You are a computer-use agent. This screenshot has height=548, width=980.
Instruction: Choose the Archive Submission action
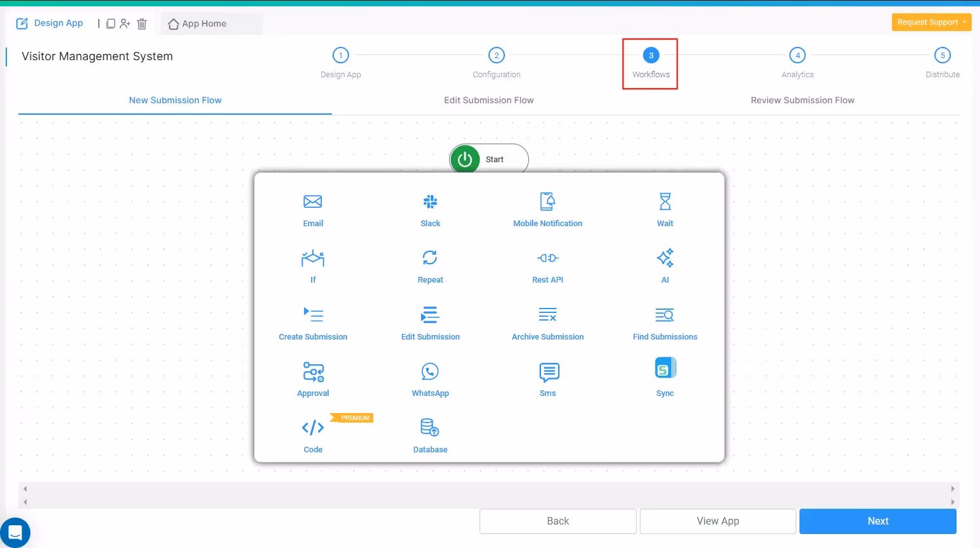pyautogui.click(x=548, y=323)
